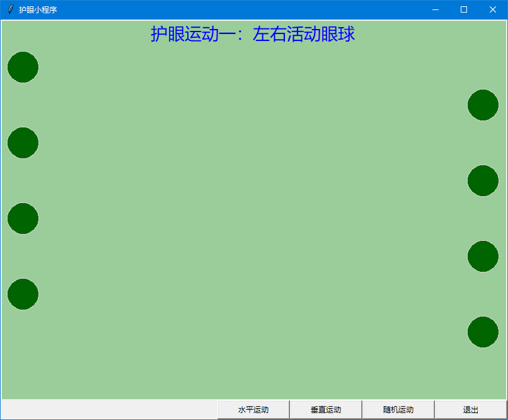Viewport: 508px width, 420px height.
Task: Maximize the 护眼小程序 window
Action: point(464,9)
